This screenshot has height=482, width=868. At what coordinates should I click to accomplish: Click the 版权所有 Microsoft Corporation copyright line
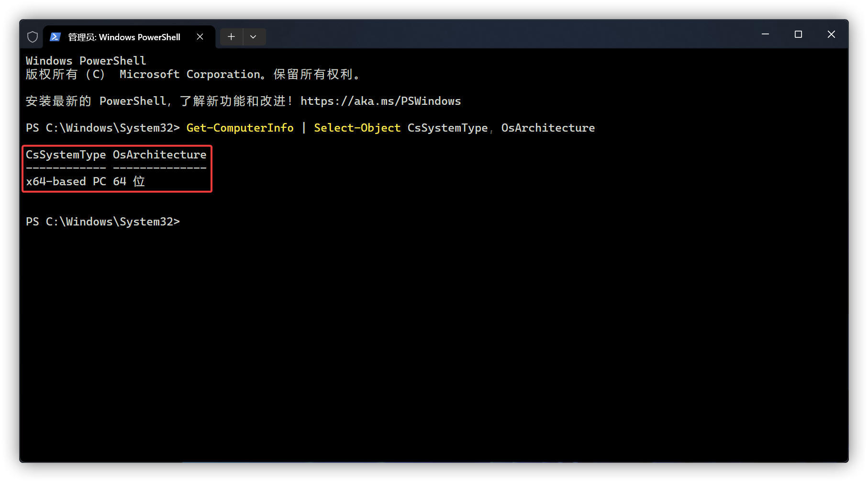(193, 74)
